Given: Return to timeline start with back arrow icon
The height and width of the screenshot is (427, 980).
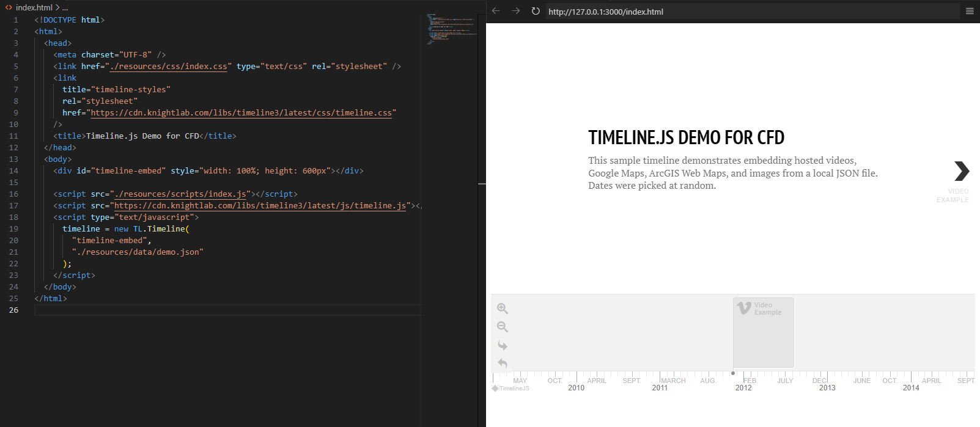Looking at the screenshot, I should pyautogui.click(x=503, y=363).
